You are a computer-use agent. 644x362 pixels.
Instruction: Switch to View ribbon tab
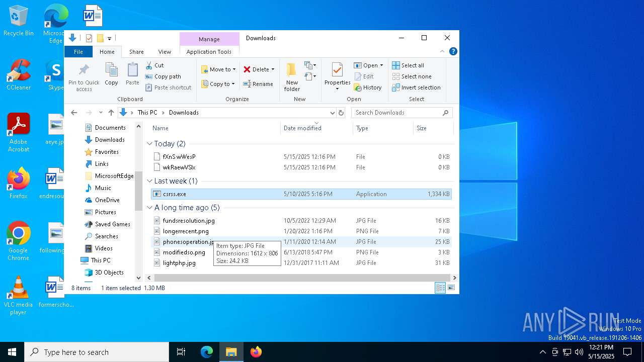(165, 52)
